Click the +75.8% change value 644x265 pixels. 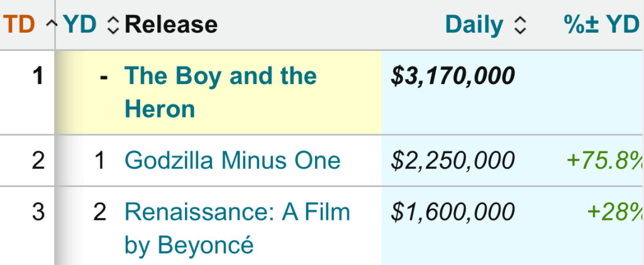tap(604, 160)
